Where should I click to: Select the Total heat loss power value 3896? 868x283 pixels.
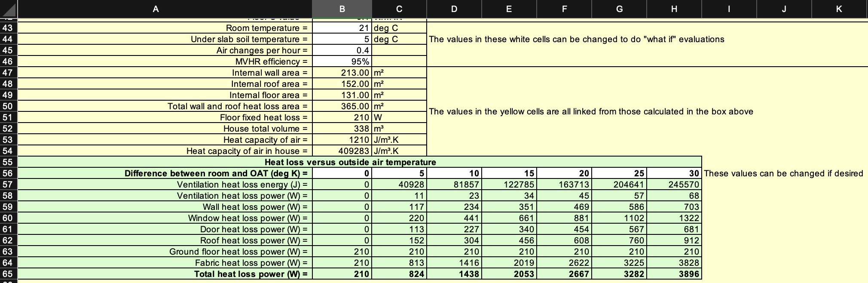tap(674, 274)
